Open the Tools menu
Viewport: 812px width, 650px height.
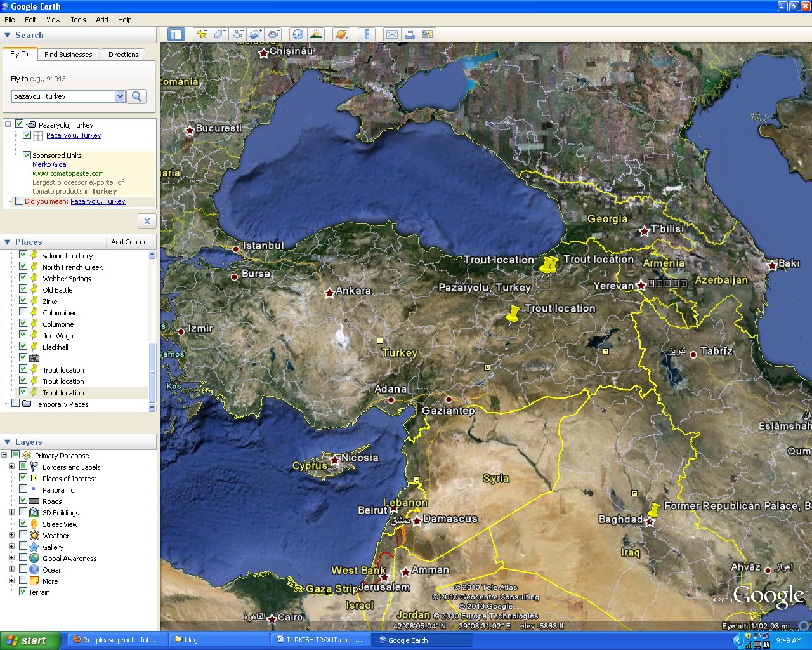coord(78,20)
